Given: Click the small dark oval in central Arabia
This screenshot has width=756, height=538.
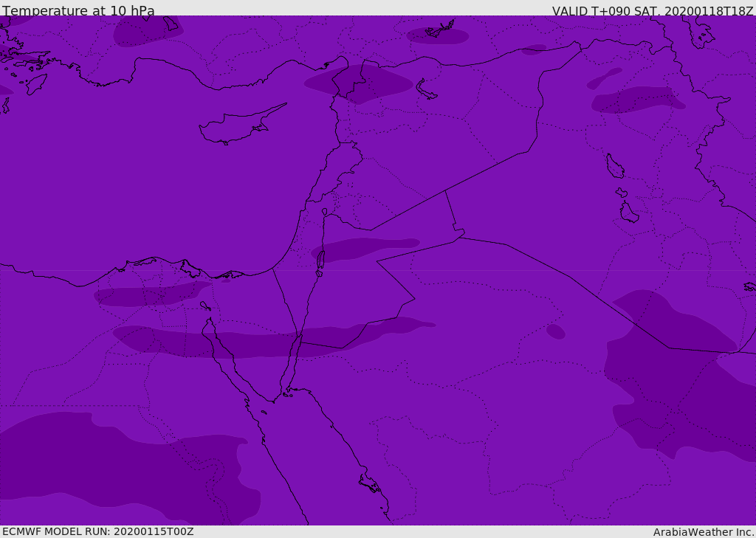Looking at the screenshot, I should [x=556, y=331].
